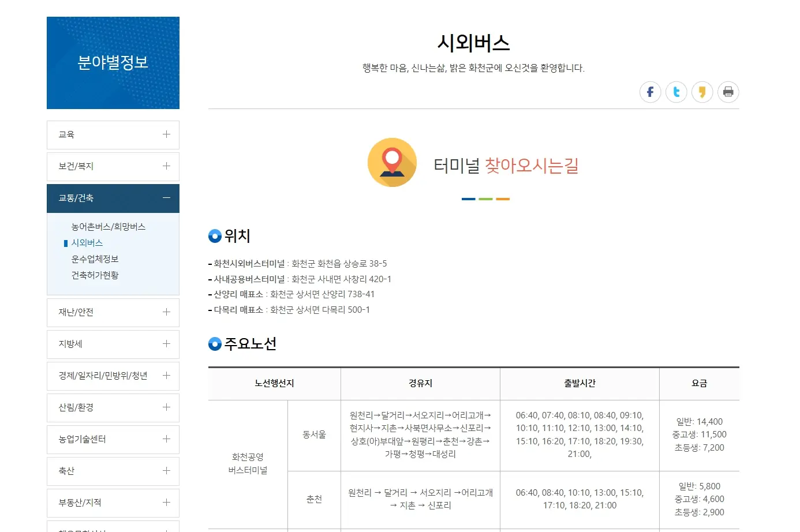Click the 분야별정보 sidebar banner
800x532 pixels.
[x=113, y=63]
